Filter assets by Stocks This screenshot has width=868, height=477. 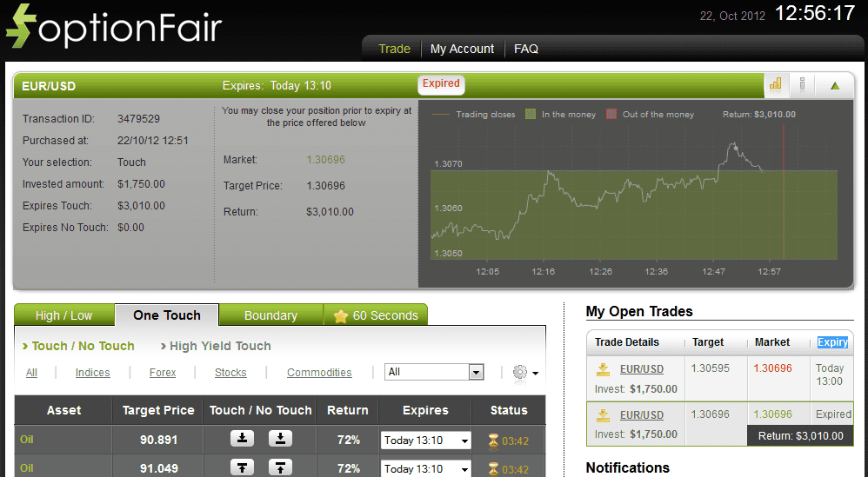[230, 373]
